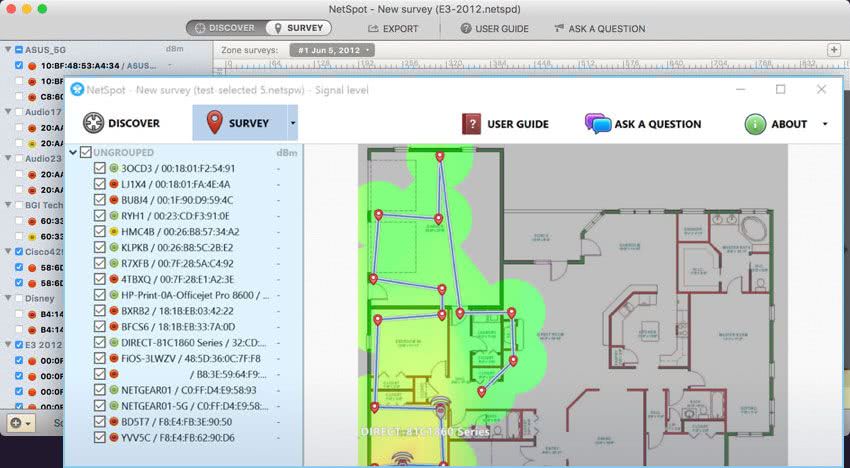
Task: Uncheck the BU8J4 network checkbox
Action: pyautogui.click(x=99, y=200)
